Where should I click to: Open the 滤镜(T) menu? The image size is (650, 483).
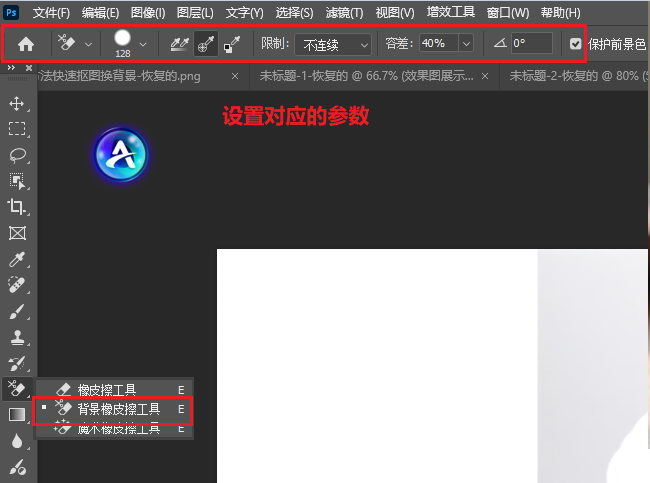tap(344, 13)
